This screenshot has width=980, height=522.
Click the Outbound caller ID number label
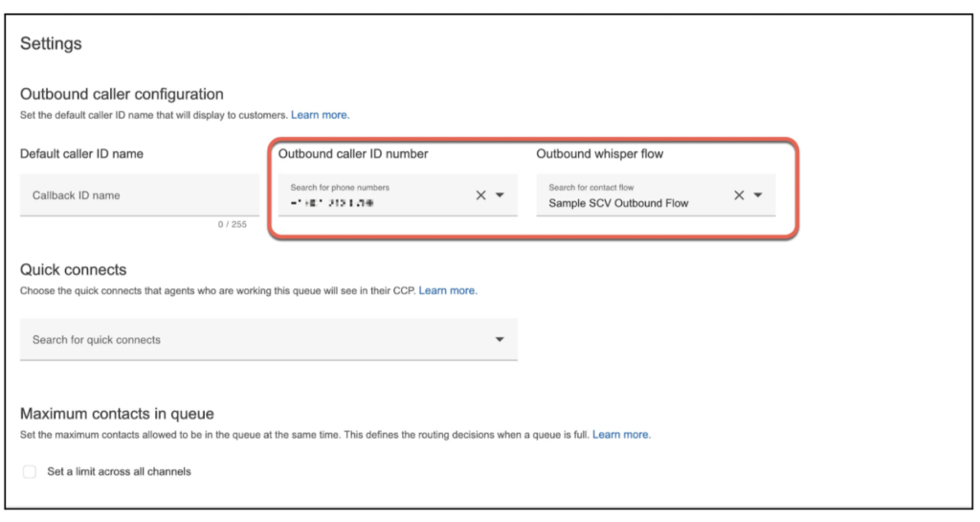[x=352, y=153]
